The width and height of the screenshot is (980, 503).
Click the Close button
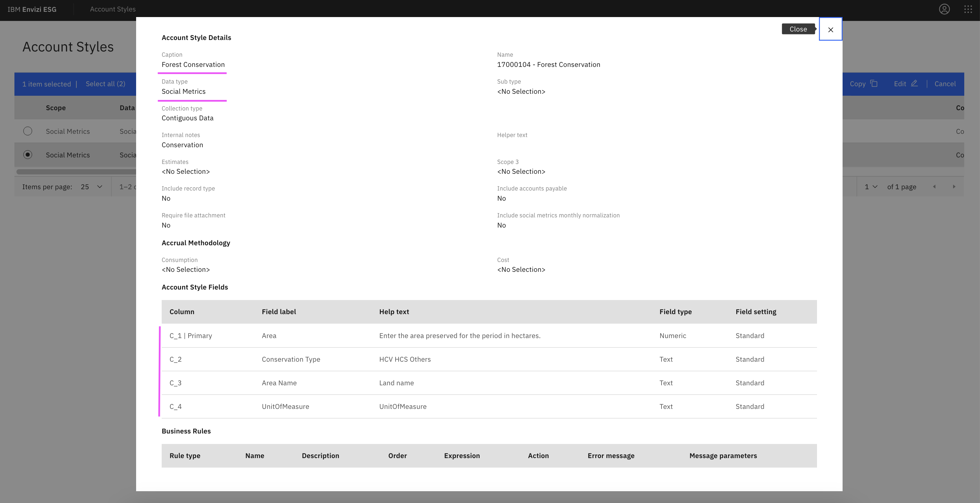tap(798, 29)
